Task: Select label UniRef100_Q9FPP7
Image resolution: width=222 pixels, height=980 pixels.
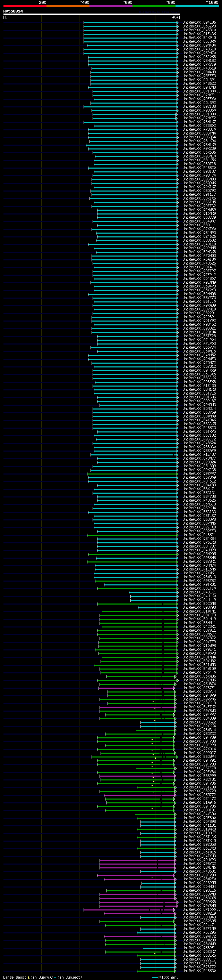Action: (x=199, y=714)
